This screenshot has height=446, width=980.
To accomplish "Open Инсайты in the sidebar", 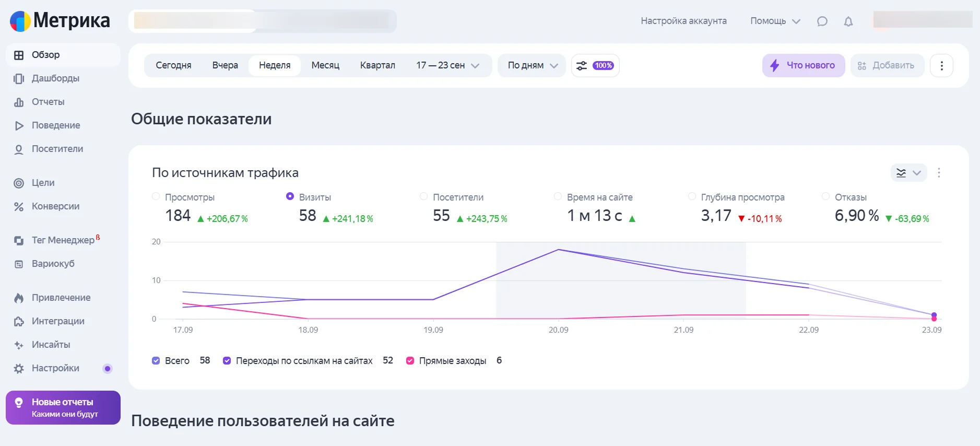I will tap(51, 345).
